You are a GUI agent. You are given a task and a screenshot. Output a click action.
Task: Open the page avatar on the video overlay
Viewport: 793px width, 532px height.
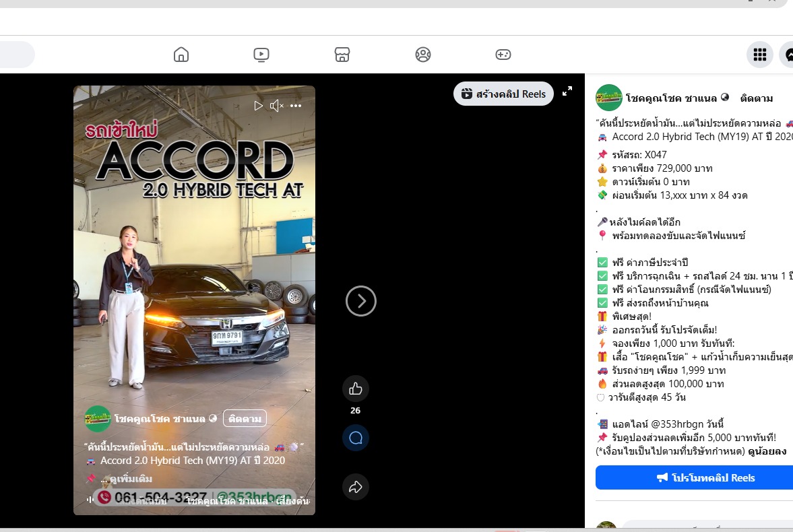click(98, 419)
